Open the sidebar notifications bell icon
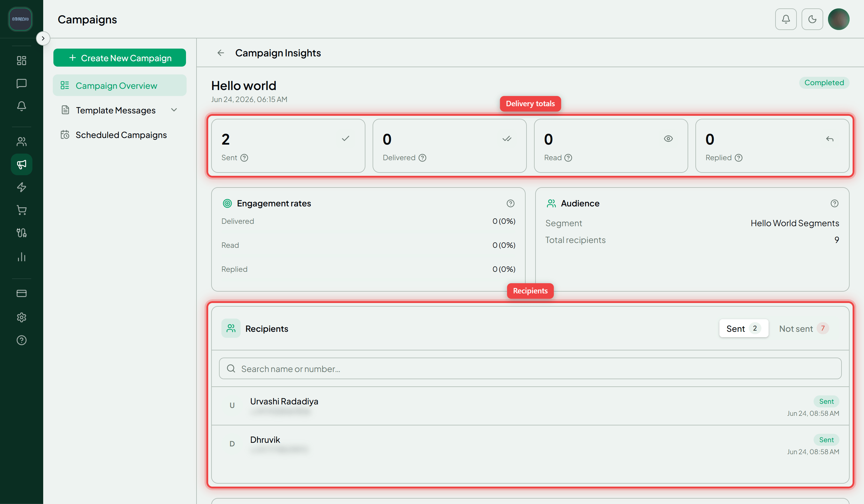 pos(22,106)
